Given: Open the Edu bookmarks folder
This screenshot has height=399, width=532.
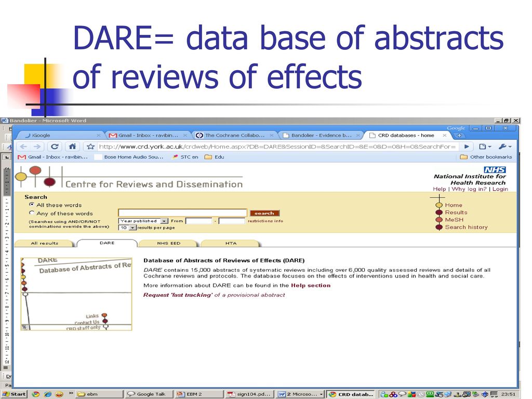Looking at the screenshot, I should [215, 157].
